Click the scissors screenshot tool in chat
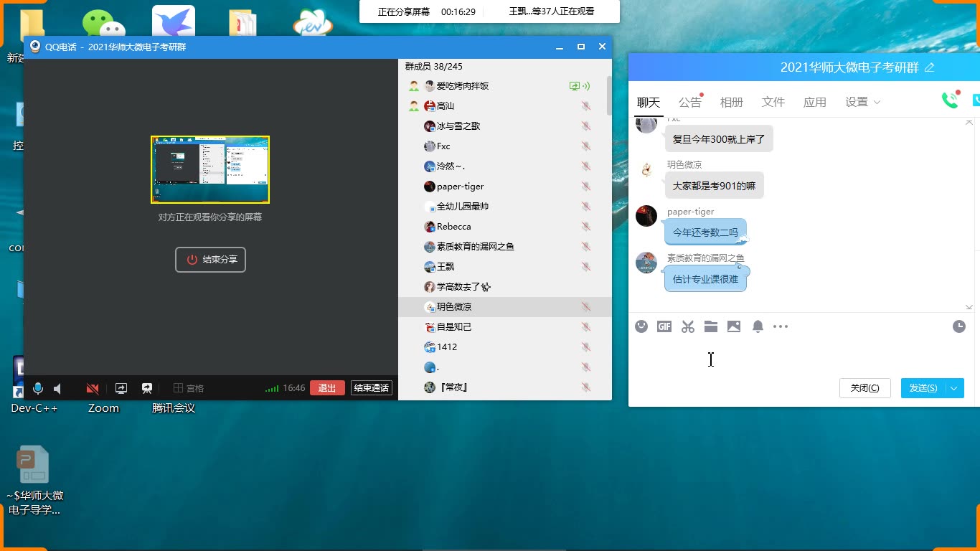The height and width of the screenshot is (551, 980). click(x=688, y=326)
